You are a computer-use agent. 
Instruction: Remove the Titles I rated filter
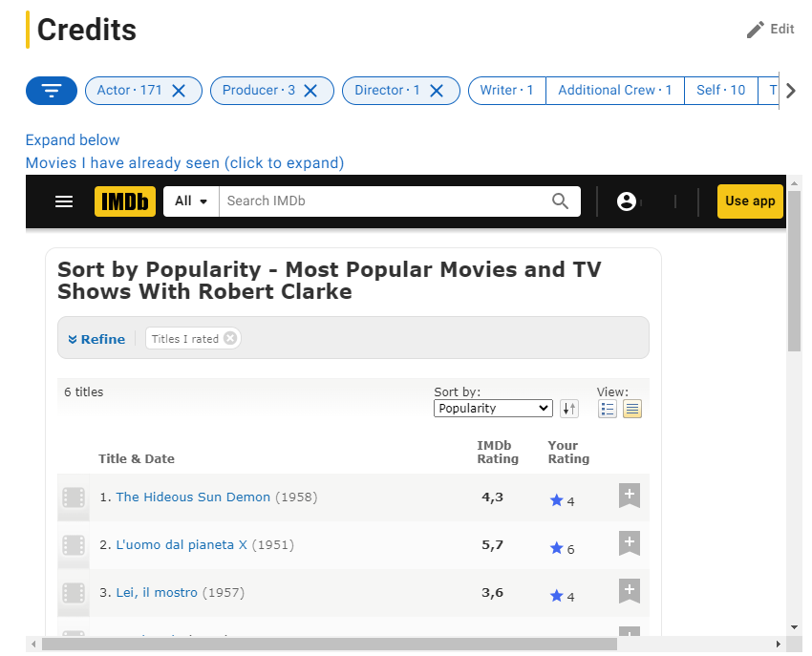coord(230,339)
